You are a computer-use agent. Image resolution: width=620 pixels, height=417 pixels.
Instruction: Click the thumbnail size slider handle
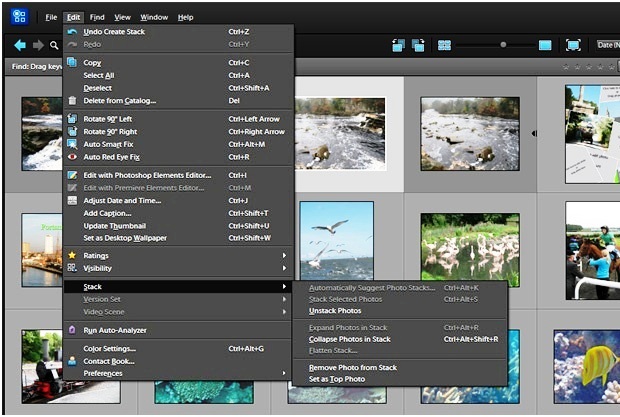pyautogui.click(x=502, y=45)
